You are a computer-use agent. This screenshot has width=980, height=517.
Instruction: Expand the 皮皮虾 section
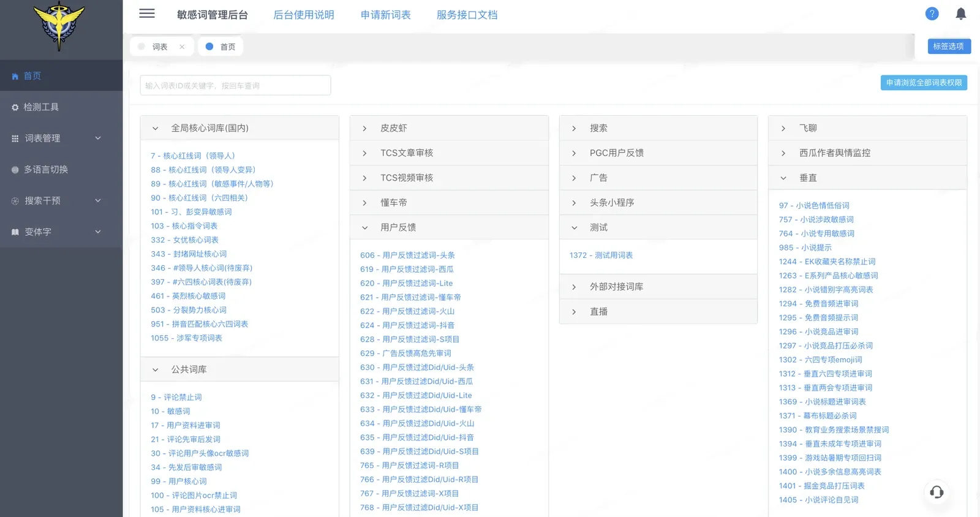pyautogui.click(x=449, y=128)
